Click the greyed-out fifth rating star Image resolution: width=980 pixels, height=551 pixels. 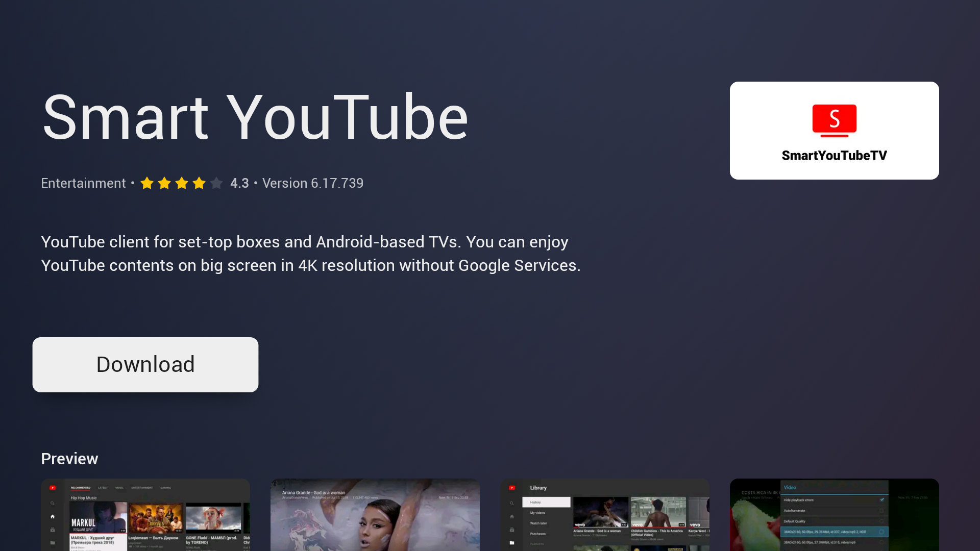[x=216, y=183]
